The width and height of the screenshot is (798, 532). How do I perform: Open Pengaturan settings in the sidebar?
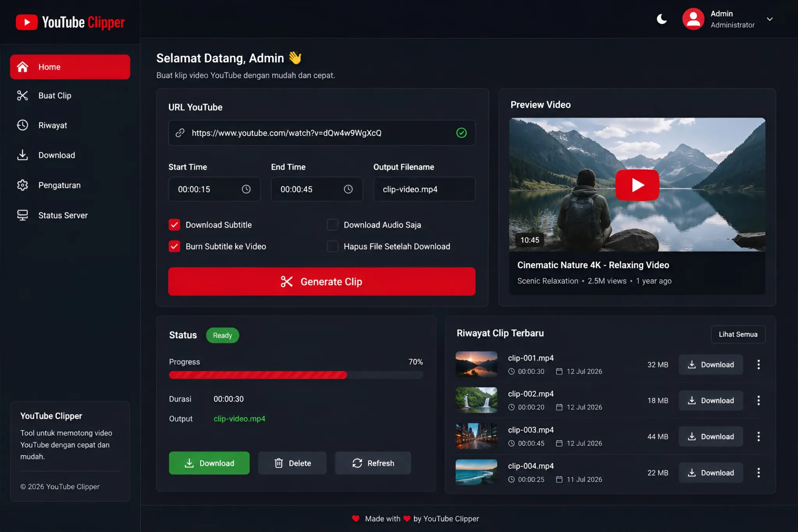pos(70,185)
